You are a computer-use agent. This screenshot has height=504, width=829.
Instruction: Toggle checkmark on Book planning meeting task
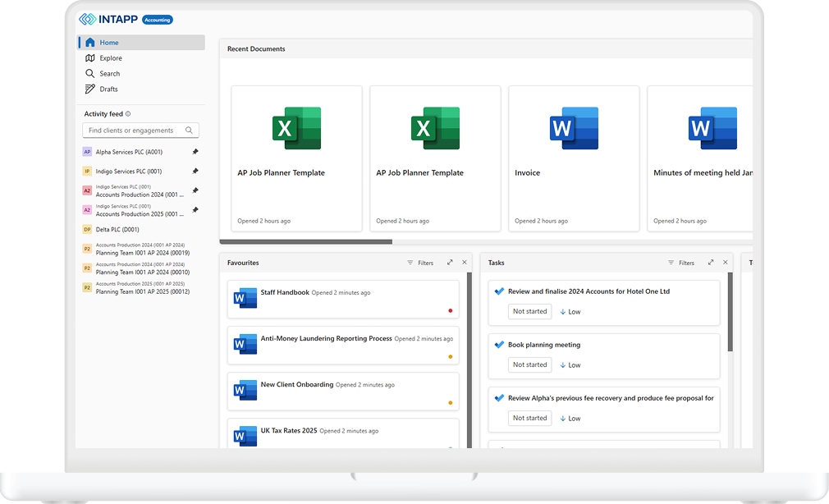pos(499,345)
